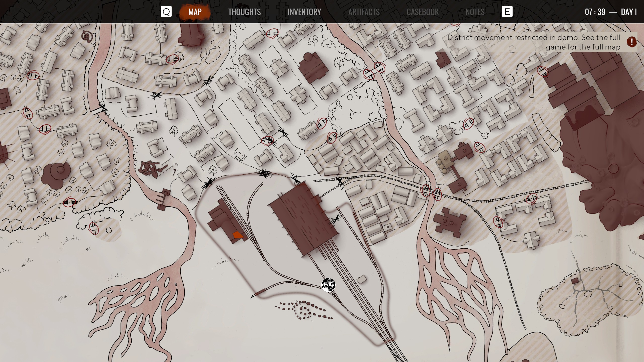The height and width of the screenshot is (362, 644).
Task: Click the DAY I indicator
Action: pos(629,12)
